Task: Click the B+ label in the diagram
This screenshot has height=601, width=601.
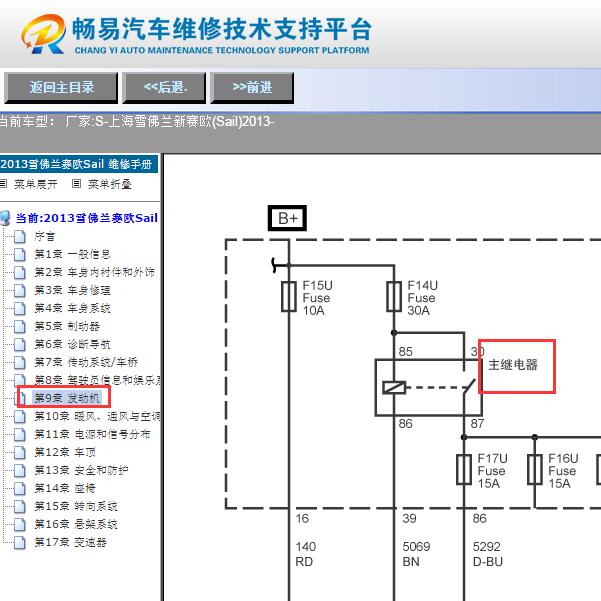Action: (287, 218)
